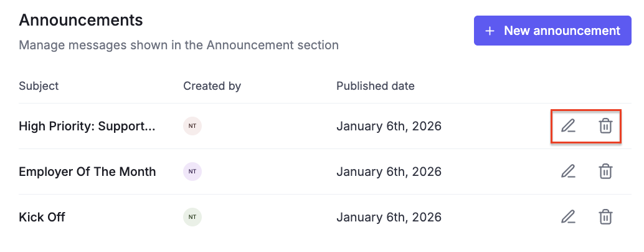The width and height of the screenshot is (644, 252).
Task: Click the Subject column header
Action: [39, 86]
